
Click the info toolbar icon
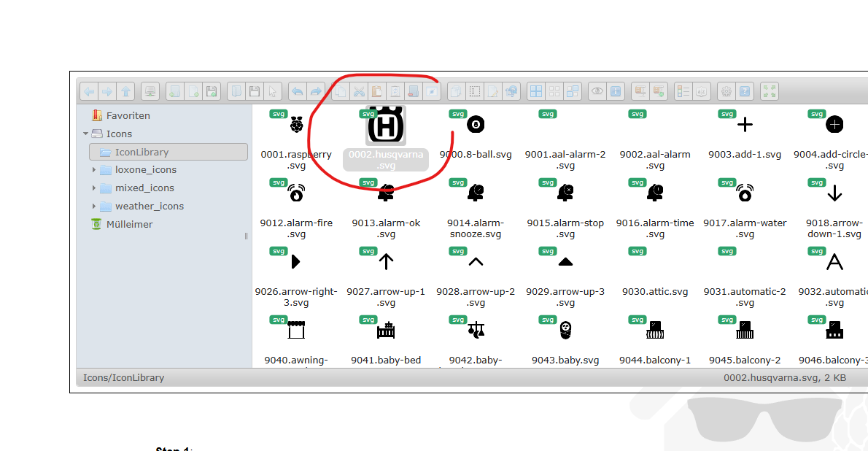pyautogui.click(x=616, y=91)
